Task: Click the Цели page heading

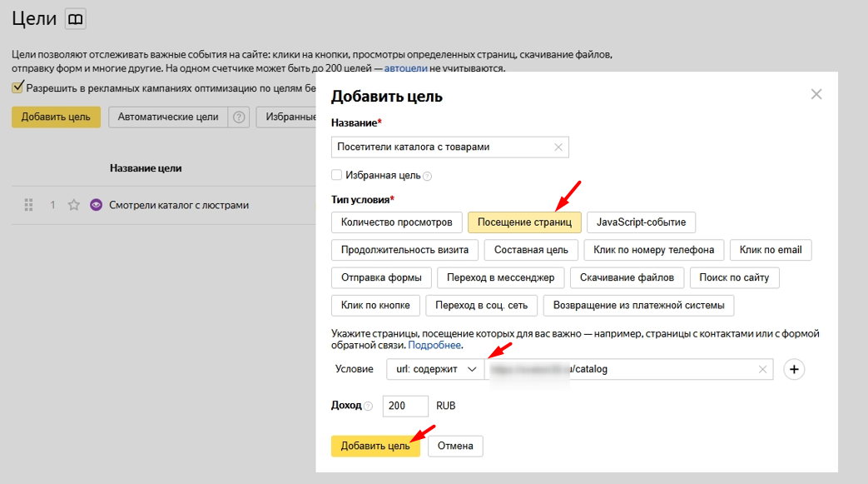Action: point(34,18)
